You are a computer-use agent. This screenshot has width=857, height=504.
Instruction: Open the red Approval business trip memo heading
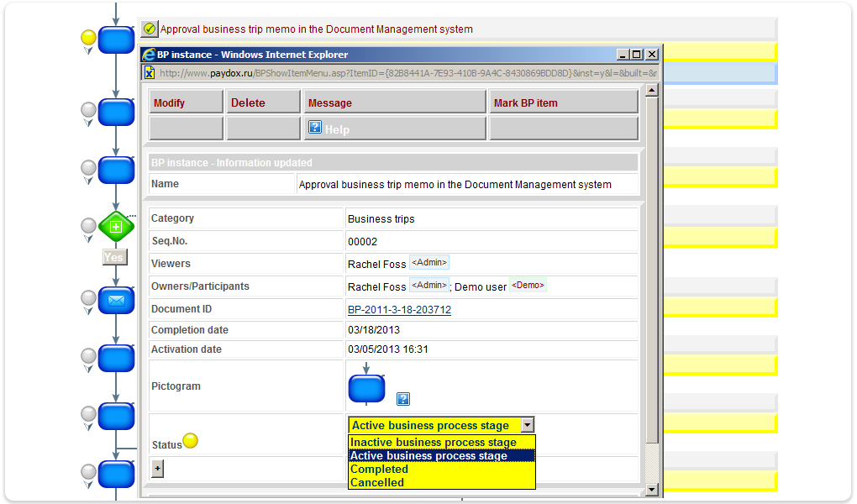(317, 29)
